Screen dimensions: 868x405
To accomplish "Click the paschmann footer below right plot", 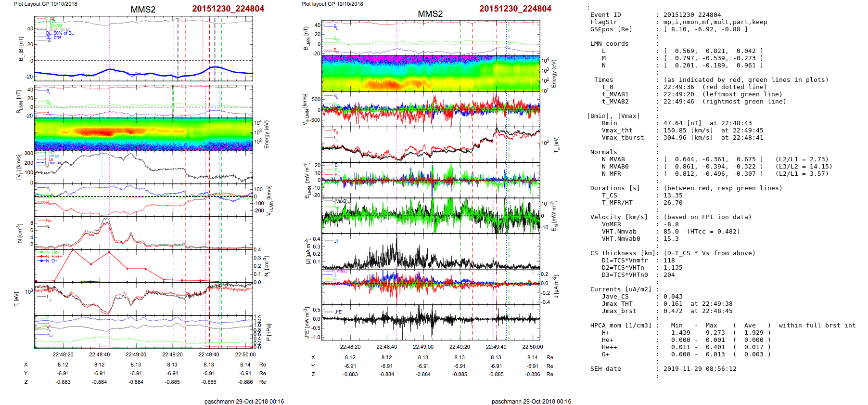I will [531, 401].
